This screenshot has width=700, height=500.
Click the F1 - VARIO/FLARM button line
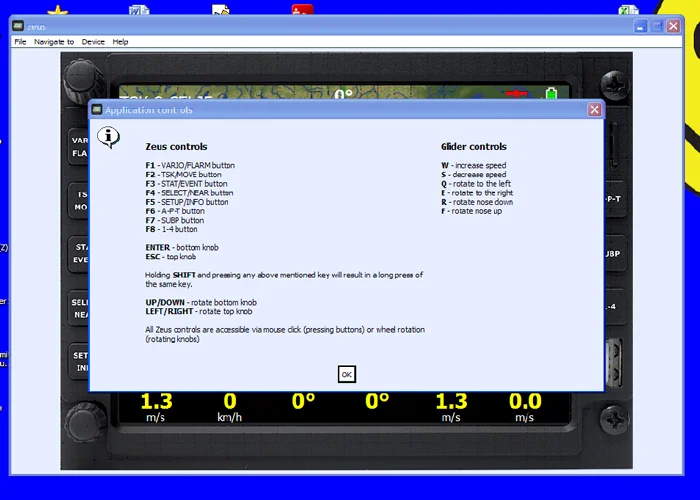point(190,165)
